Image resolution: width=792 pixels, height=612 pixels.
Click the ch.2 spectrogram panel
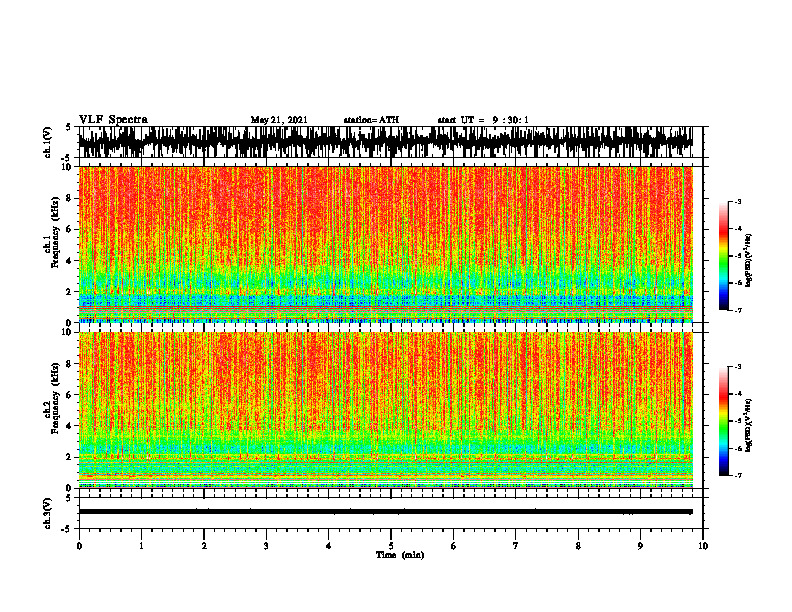pos(385,410)
